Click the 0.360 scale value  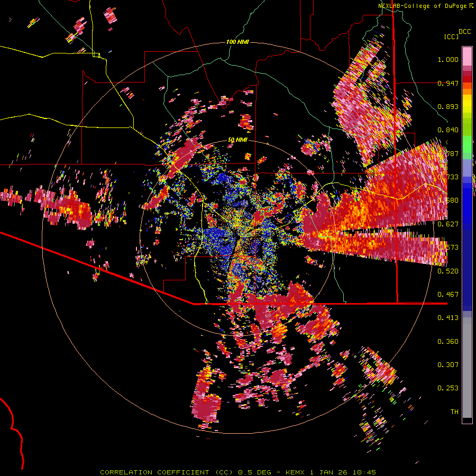tap(448, 342)
